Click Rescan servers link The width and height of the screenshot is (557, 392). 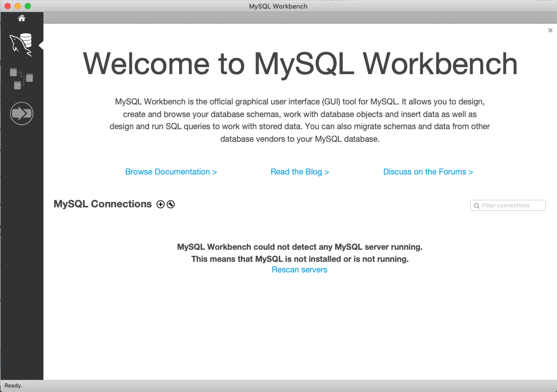pyautogui.click(x=299, y=269)
